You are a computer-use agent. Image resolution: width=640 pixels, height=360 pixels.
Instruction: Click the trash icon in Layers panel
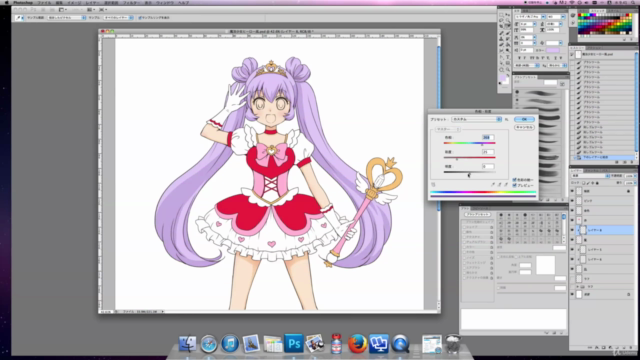point(631,347)
